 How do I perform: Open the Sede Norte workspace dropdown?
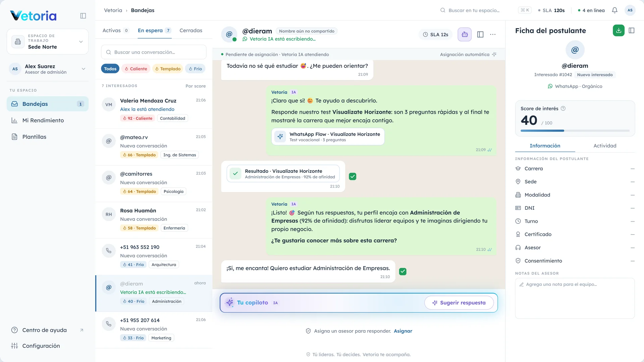(48, 42)
